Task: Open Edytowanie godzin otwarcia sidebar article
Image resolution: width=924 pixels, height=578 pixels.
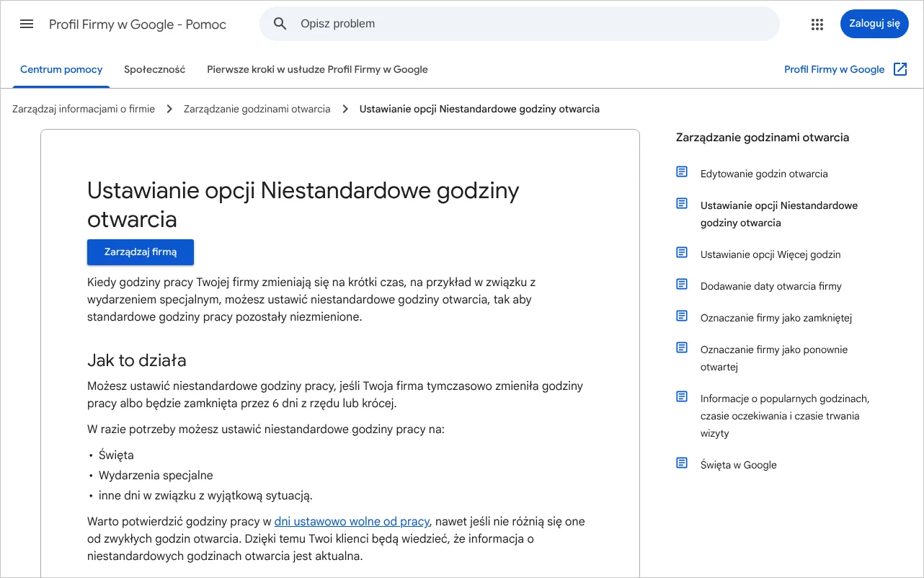Action: [x=764, y=174]
